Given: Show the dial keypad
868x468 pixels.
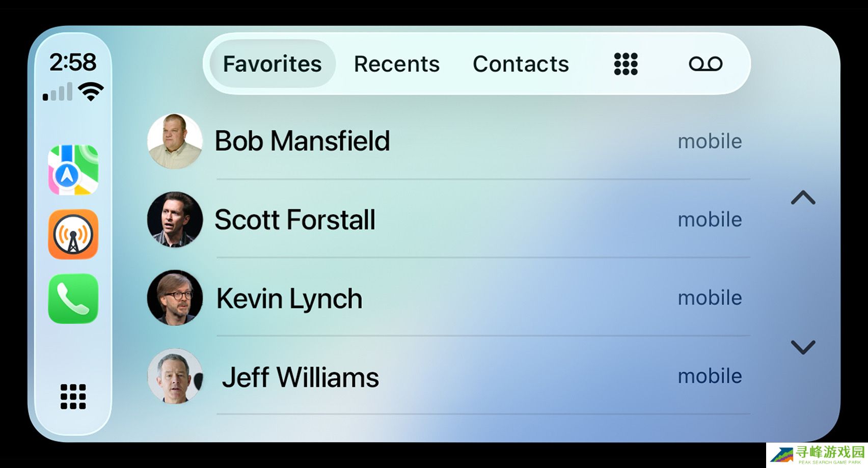Looking at the screenshot, I should click(x=626, y=64).
